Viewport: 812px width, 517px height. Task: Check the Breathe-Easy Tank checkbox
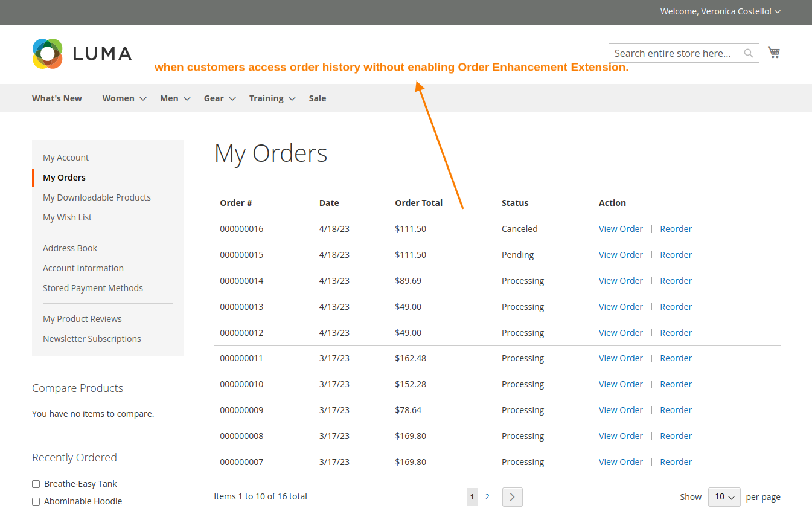click(x=36, y=483)
